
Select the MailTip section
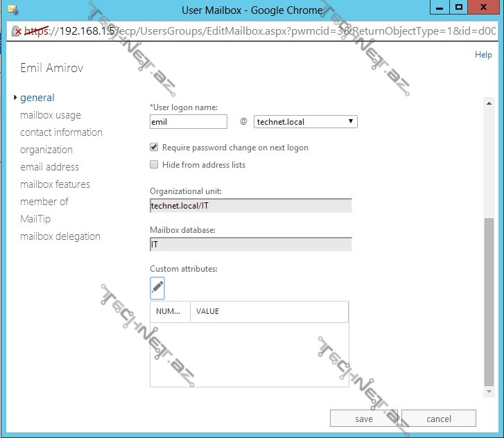(x=35, y=219)
